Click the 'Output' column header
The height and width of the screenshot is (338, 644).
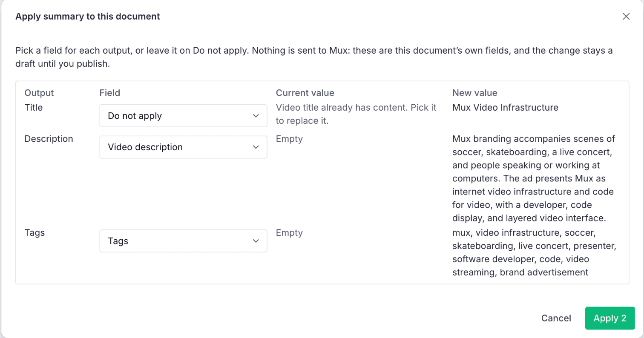click(39, 93)
